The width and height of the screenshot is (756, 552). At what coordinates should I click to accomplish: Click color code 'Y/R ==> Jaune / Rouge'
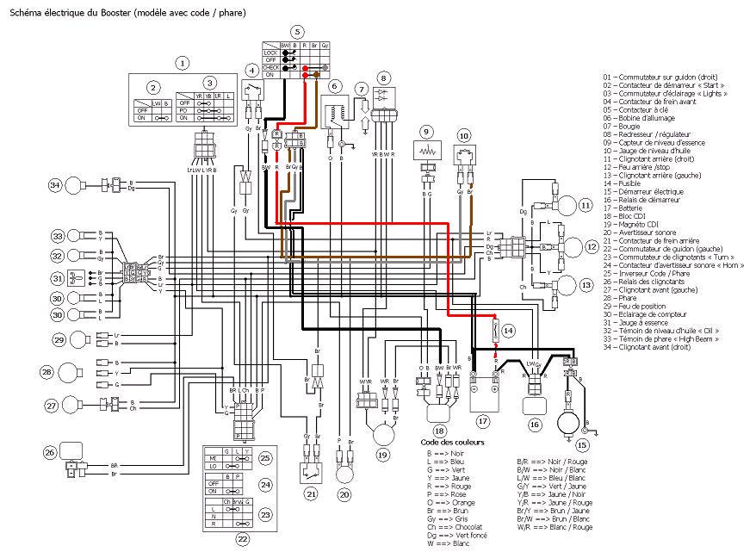(555, 503)
